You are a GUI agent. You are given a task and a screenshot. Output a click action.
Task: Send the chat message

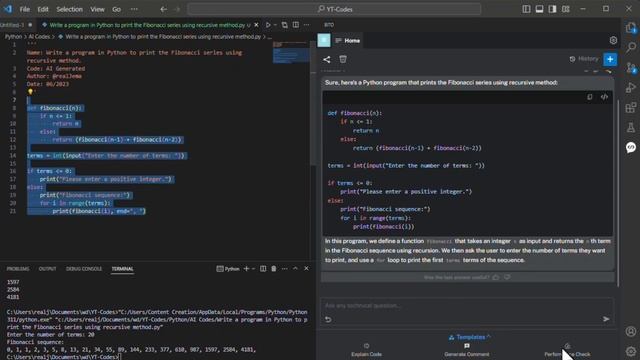pos(606,319)
